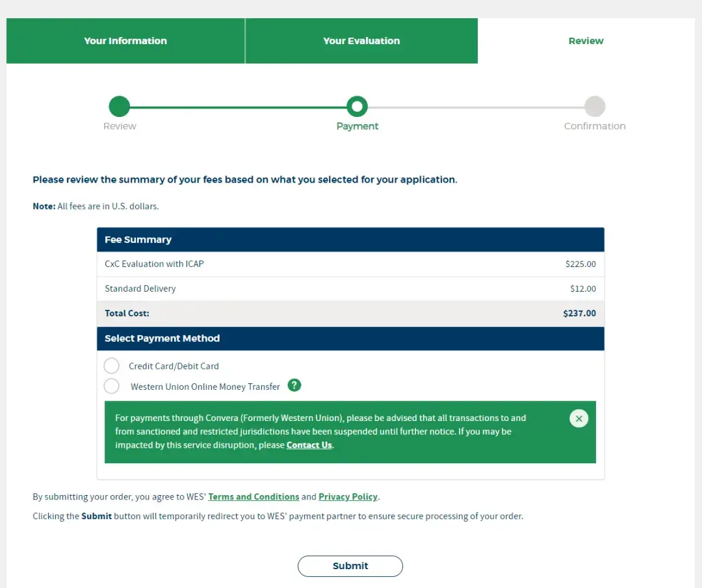Dismiss the Convera notice with X icon

point(578,419)
